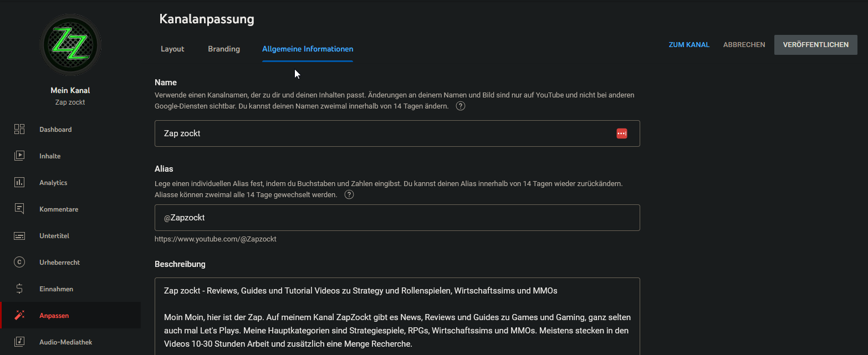
Task: Click the ZUM KANAL link
Action: pyautogui.click(x=689, y=44)
